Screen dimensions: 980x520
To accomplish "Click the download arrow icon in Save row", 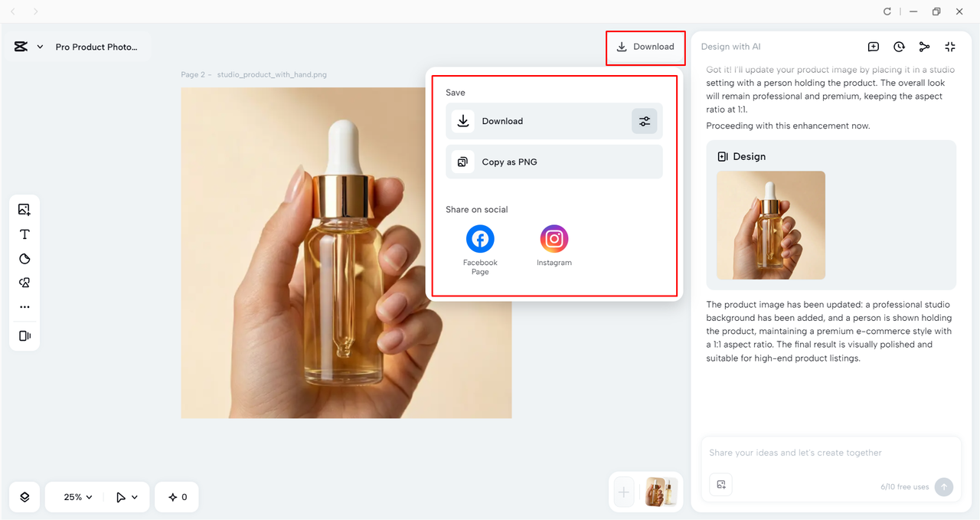I will [462, 121].
